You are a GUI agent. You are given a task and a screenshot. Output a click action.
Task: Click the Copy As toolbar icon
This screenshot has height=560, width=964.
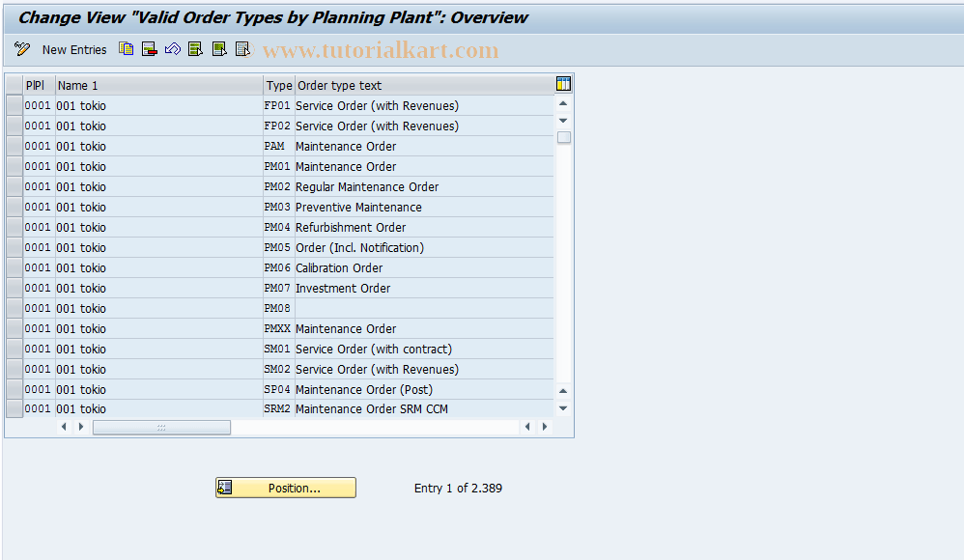126,48
